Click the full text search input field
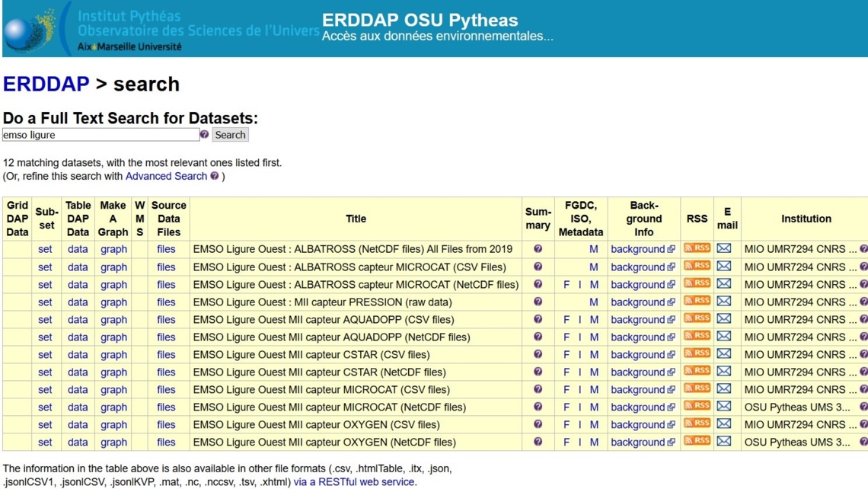Image resolution: width=868 pixels, height=489 pixels. point(101,135)
